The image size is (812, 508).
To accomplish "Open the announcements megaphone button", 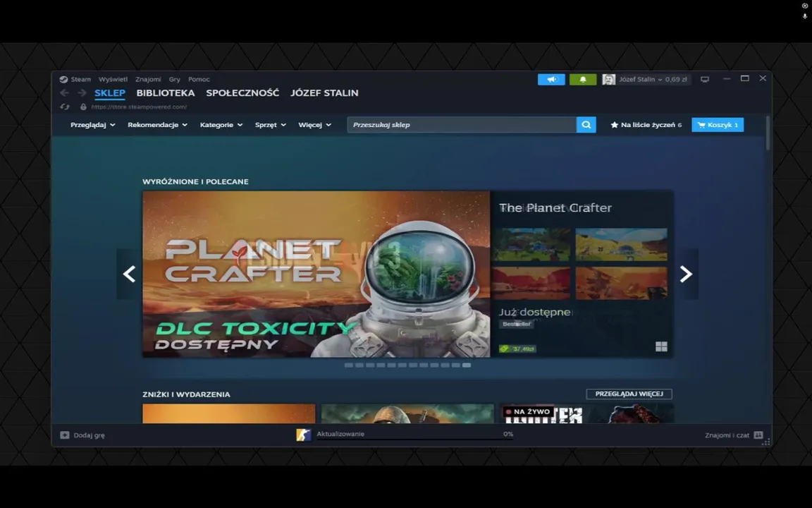I will pos(551,79).
